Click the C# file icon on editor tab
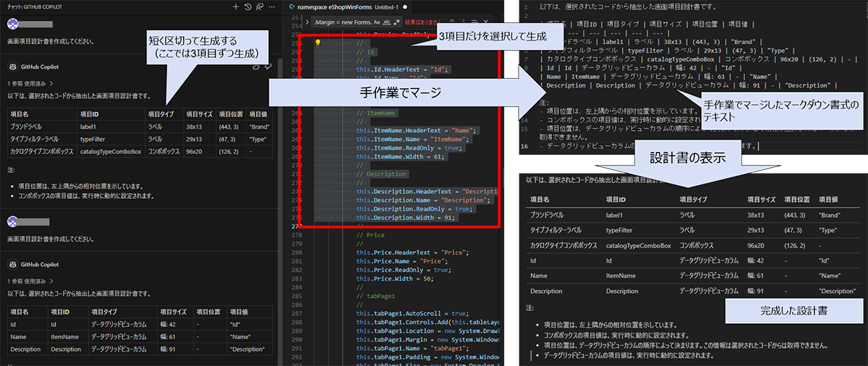This screenshot has height=366, width=868. pos(292,6)
